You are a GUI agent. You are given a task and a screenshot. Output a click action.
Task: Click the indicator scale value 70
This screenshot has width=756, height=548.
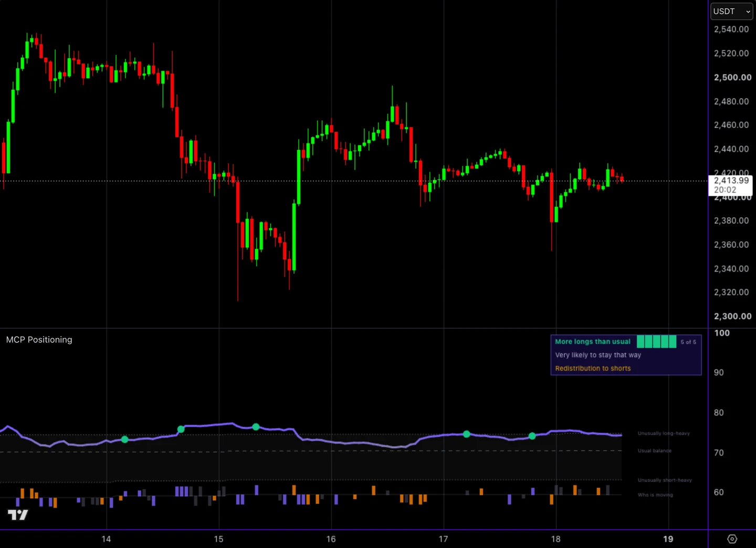(x=719, y=452)
